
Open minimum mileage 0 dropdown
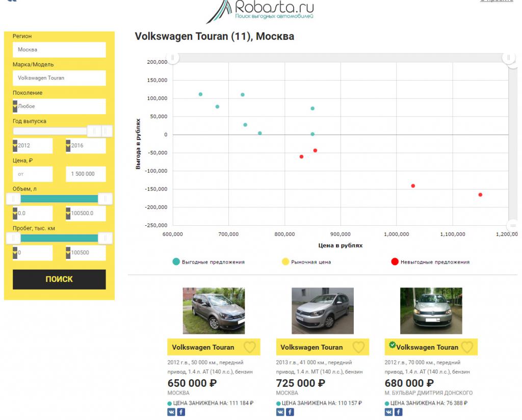[x=33, y=253]
